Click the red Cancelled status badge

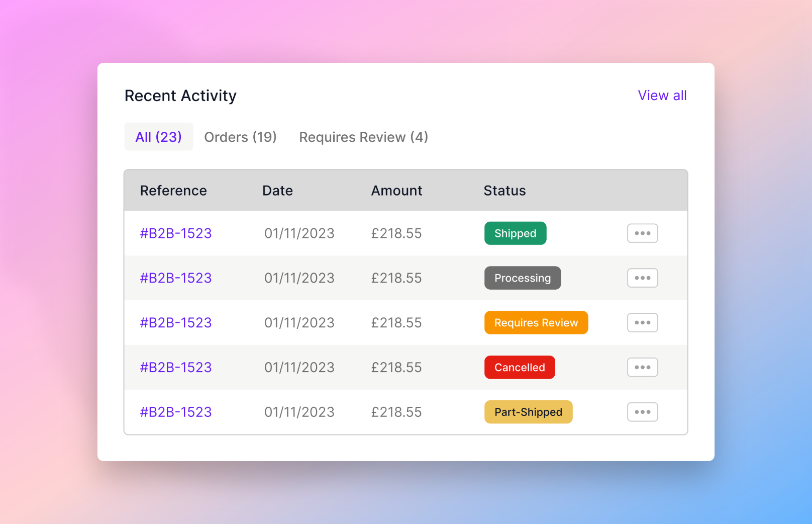point(520,367)
